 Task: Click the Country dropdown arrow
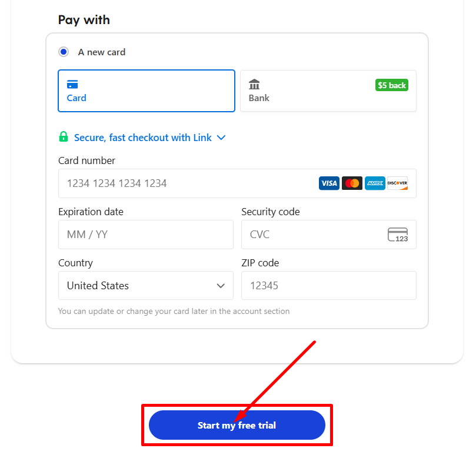(x=221, y=286)
